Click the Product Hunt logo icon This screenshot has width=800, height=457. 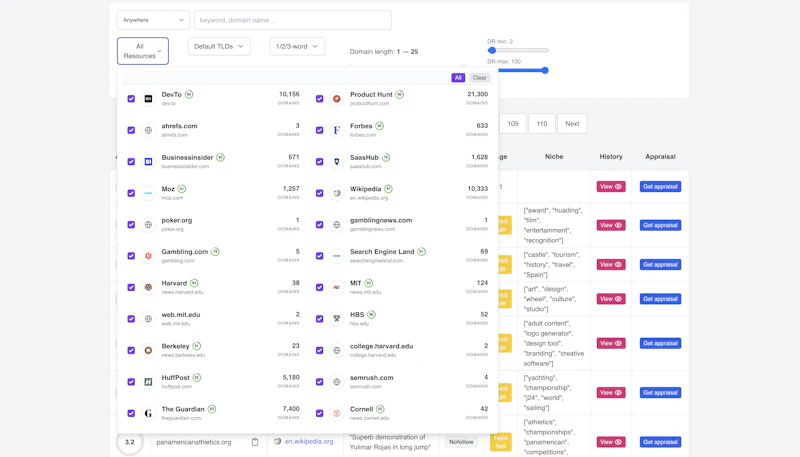point(337,98)
